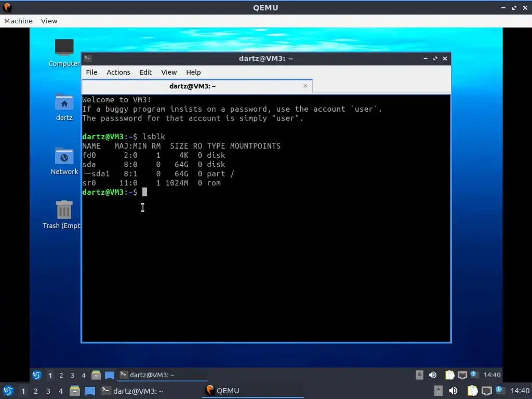The width and height of the screenshot is (532, 399).
Task: Click the notification icon in the host tray
Action: point(499,390)
